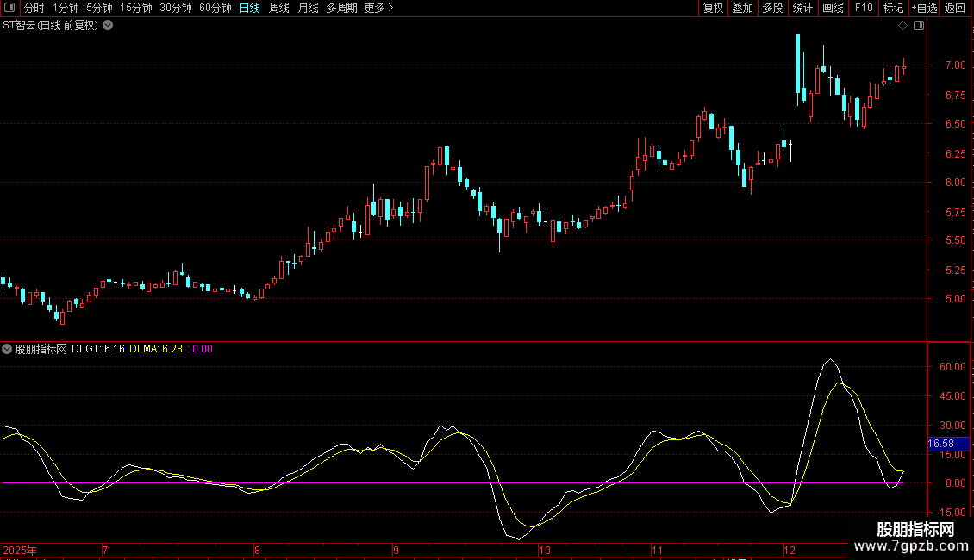The image size is (974, 560).
Task: Toggle the right side panel icon
Action: point(918,26)
